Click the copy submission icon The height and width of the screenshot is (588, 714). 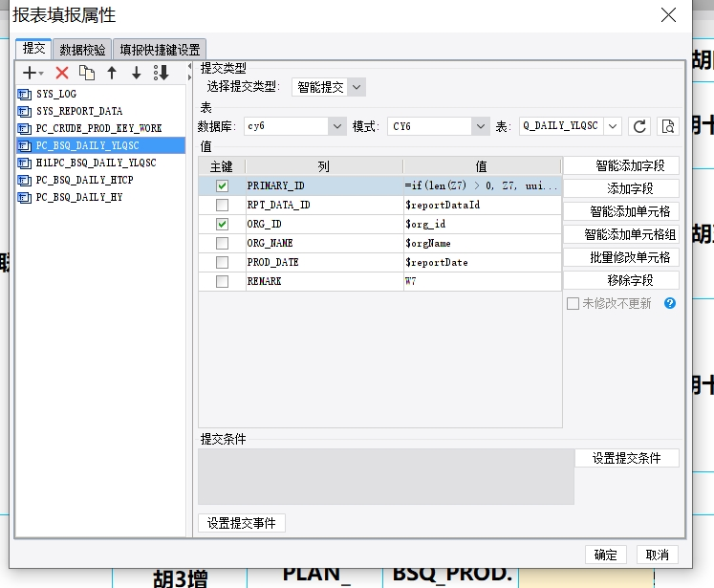pyautogui.click(x=87, y=73)
